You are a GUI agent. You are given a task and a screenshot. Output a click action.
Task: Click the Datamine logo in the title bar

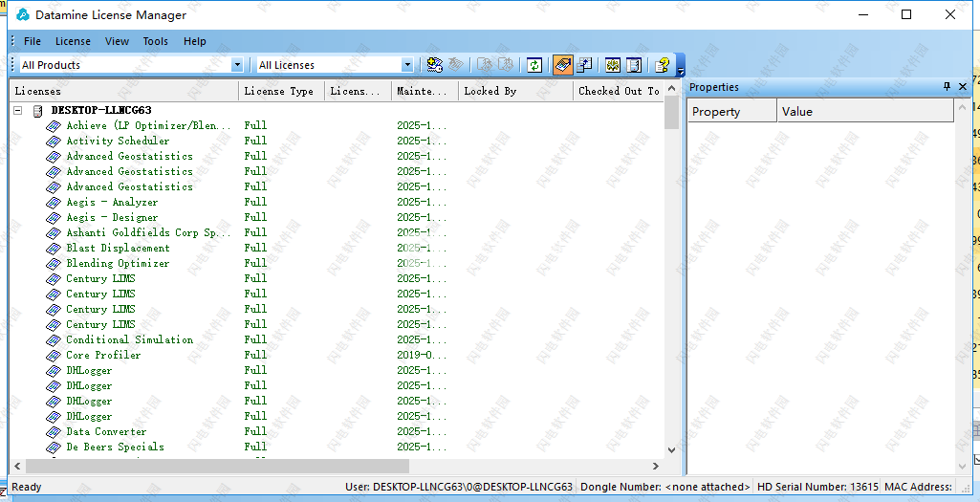pos(23,14)
